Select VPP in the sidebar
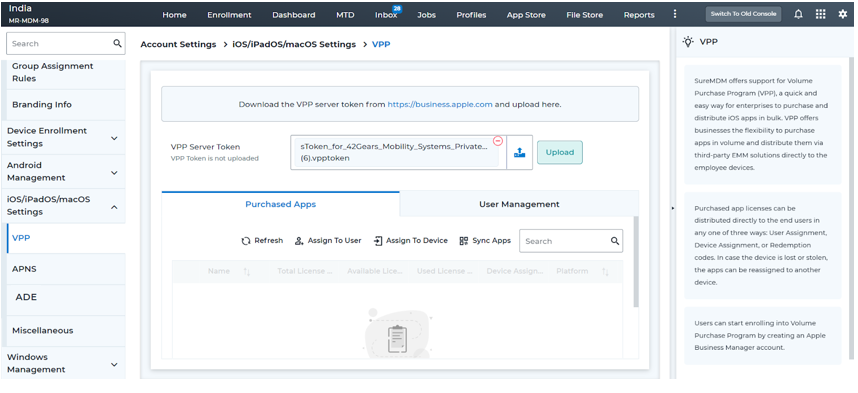The width and height of the screenshot is (858, 393). [66, 238]
